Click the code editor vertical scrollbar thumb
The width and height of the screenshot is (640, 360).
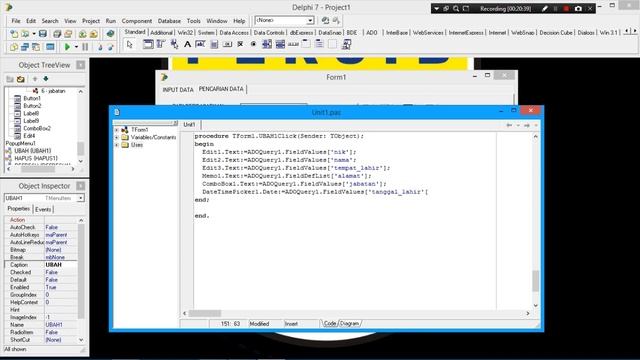(536, 281)
